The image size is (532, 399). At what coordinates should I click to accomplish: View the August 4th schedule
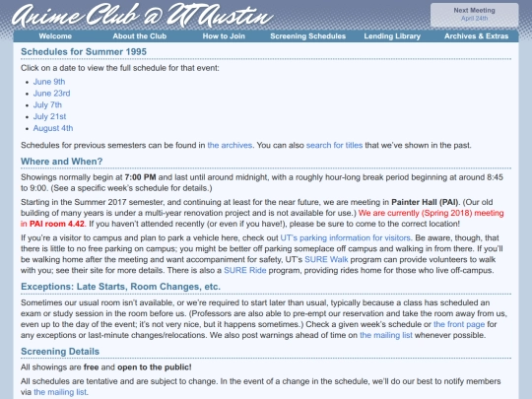pos(53,128)
